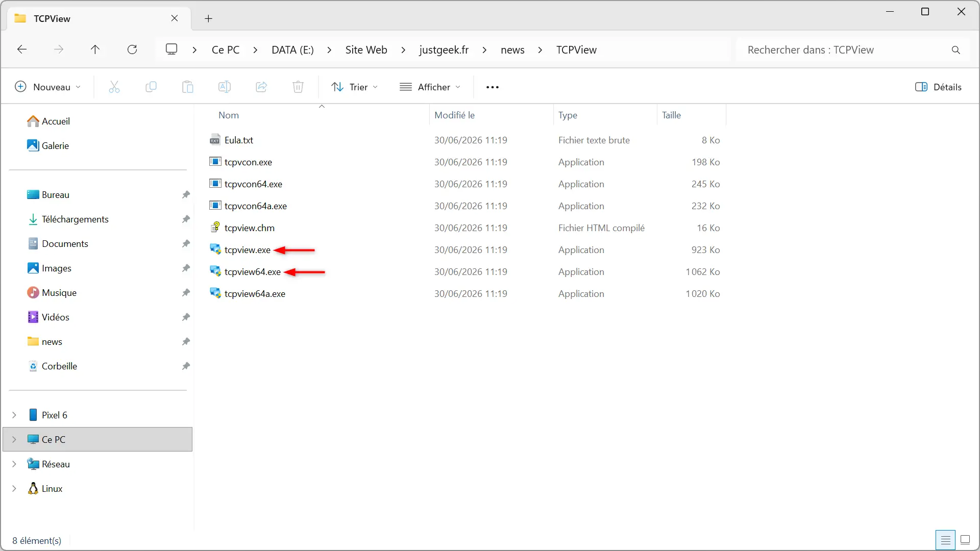Select the tcpvcon64a.exe file
980x551 pixels.
click(x=256, y=206)
